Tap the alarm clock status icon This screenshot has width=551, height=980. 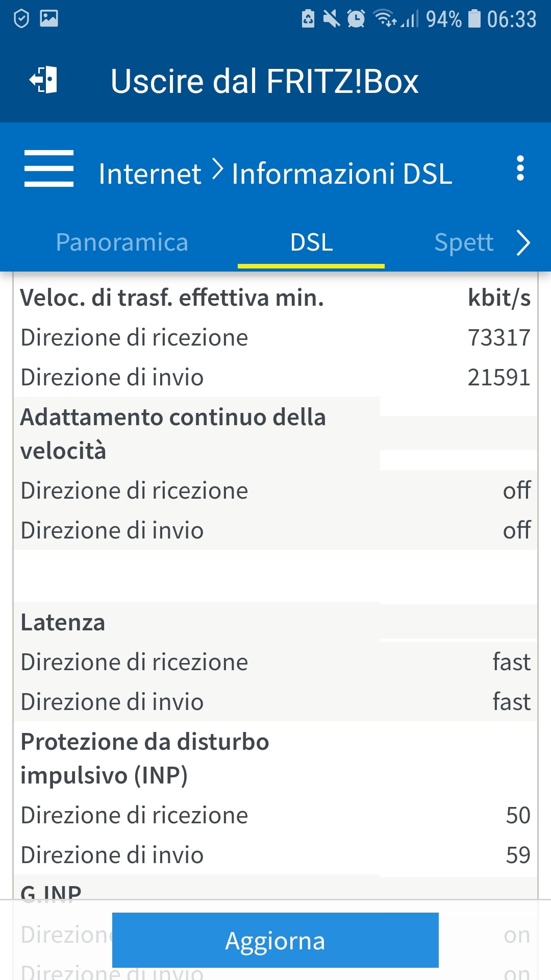[356, 19]
